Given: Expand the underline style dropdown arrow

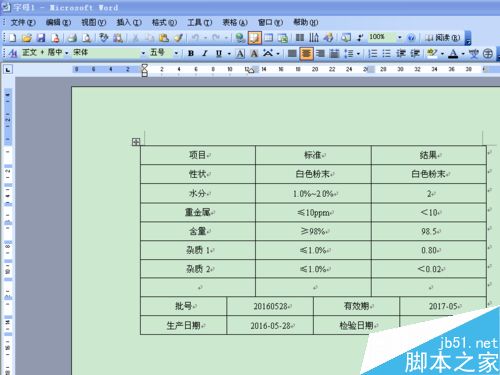Looking at the screenshot, I should coord(229,53).
